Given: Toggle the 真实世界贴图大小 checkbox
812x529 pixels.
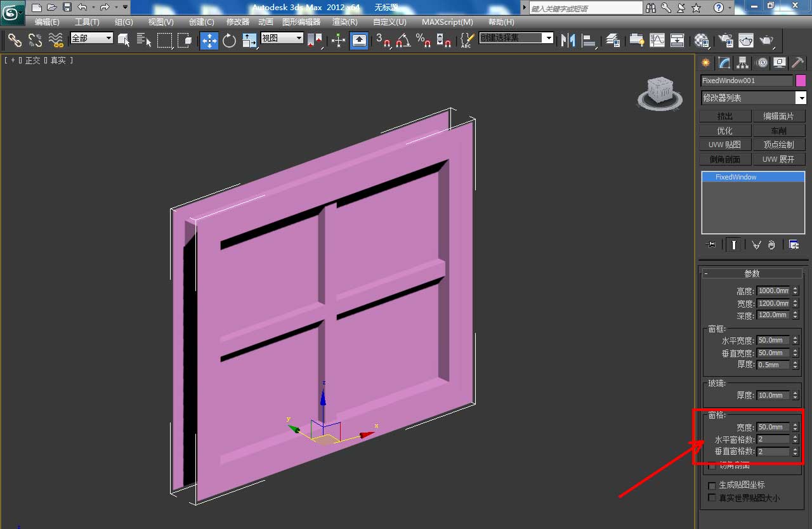Looking at the screenshot, I should 712,498.
